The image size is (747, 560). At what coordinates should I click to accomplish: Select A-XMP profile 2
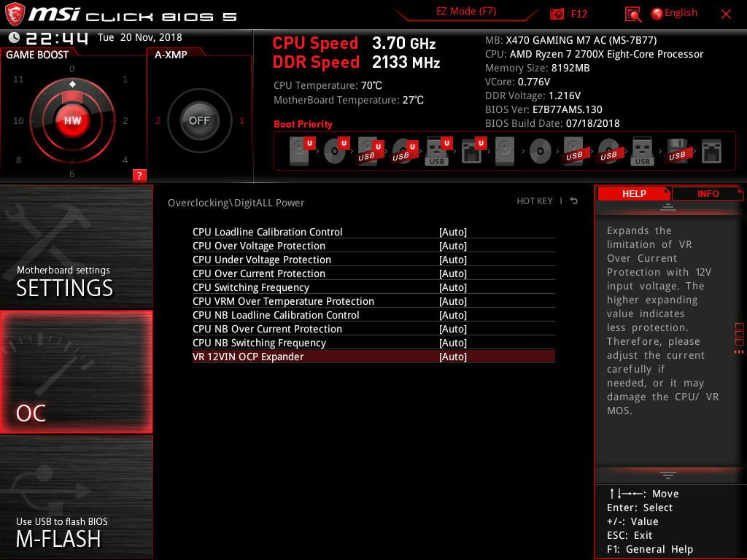coord(158,120)
